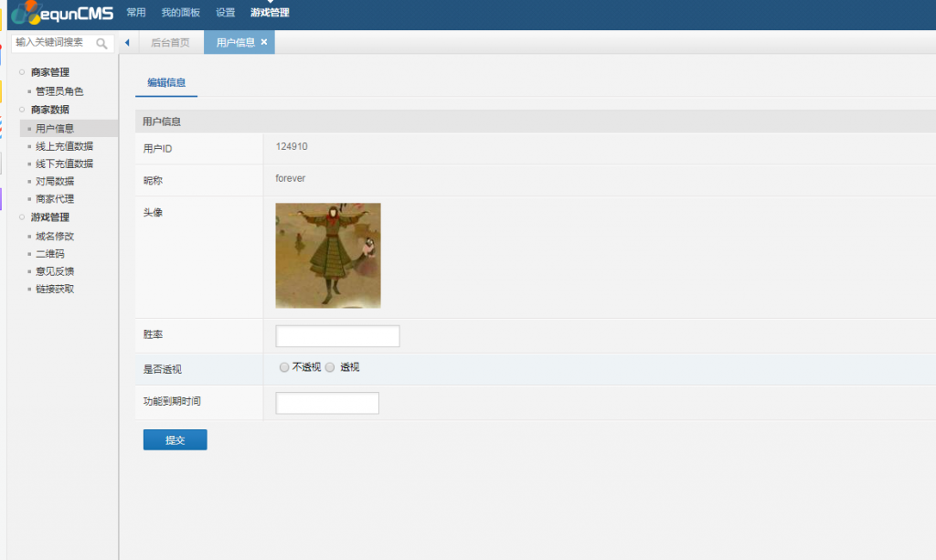The width and height of the screenshot is (936, 560).
Task: Click the left tab scroll arrow
Action: (x=127, y=43)
